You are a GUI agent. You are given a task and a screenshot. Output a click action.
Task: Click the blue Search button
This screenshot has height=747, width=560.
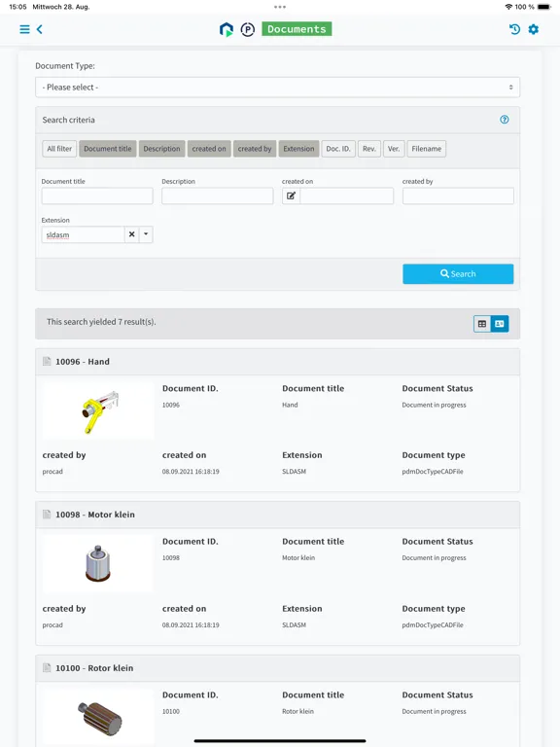458,274
